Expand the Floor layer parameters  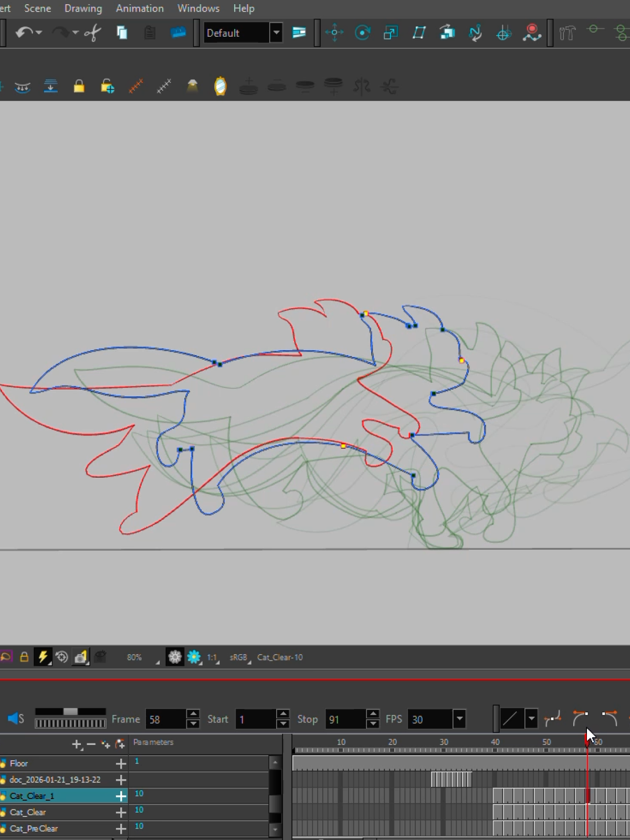coord(121,763)
